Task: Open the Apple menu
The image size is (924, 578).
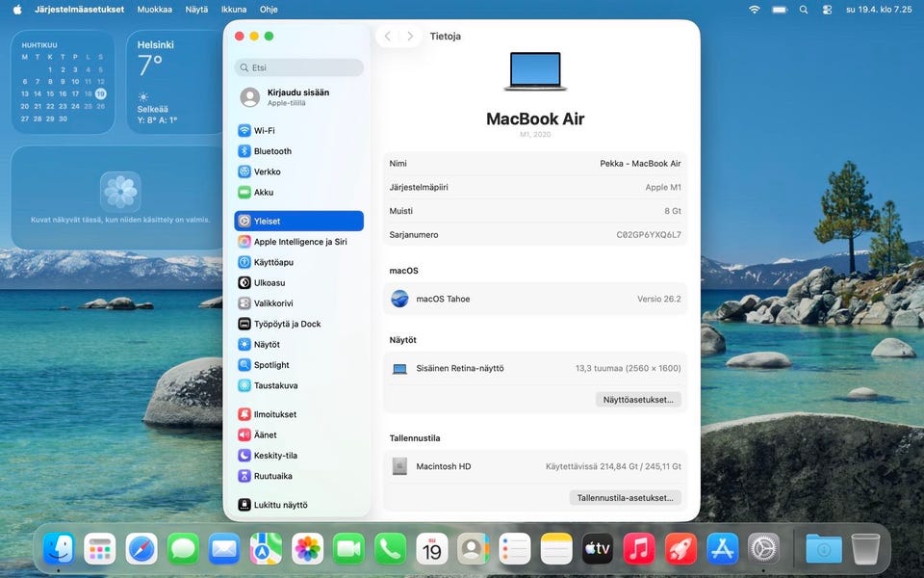Action: (x=17, y=10)
